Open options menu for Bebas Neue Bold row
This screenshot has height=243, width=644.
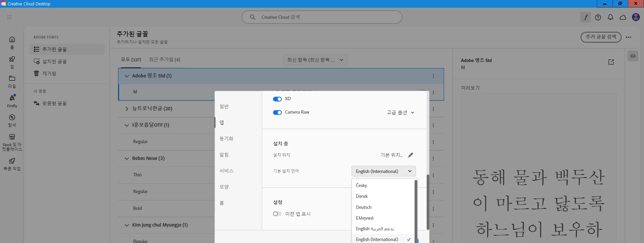tap(433, 208)
